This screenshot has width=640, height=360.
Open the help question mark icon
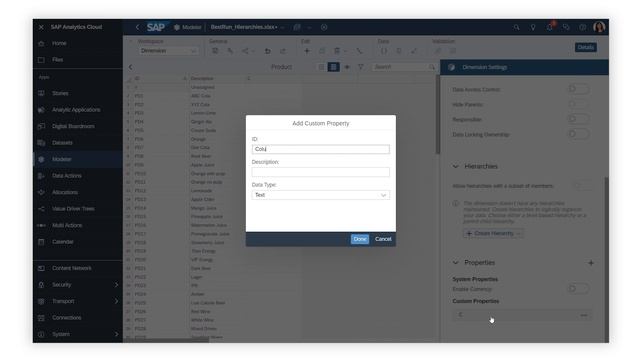pyautogui.click(x=582, y=27)
